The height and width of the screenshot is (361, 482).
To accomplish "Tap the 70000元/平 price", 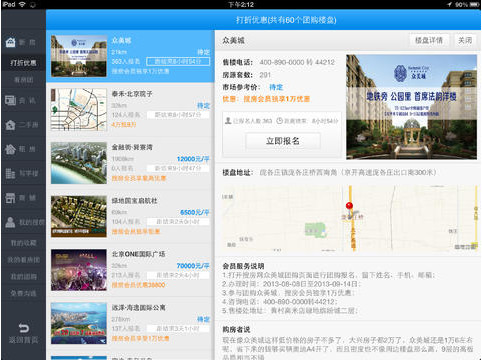I will pyautogui.click(x=193, y=266).
